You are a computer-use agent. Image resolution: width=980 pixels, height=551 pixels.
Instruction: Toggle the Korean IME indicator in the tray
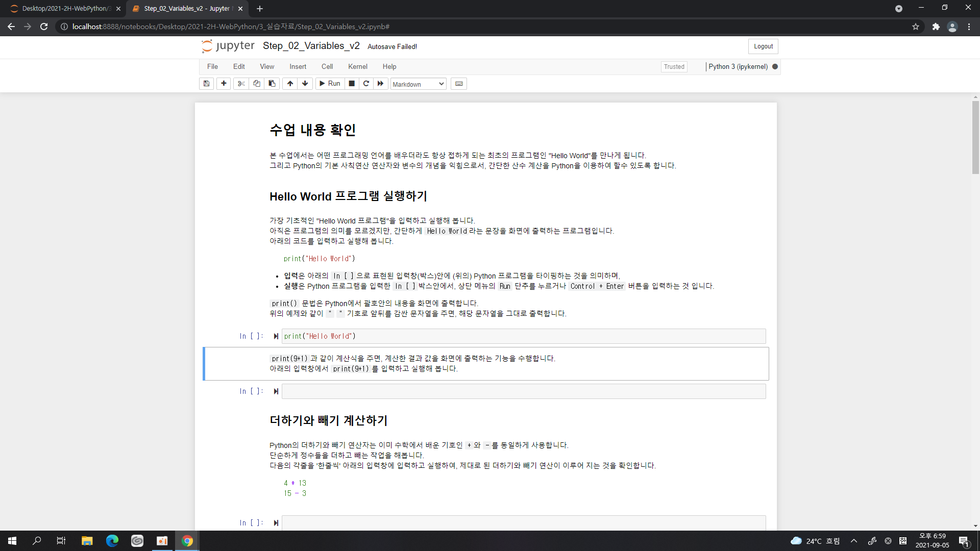click(903, 541)
